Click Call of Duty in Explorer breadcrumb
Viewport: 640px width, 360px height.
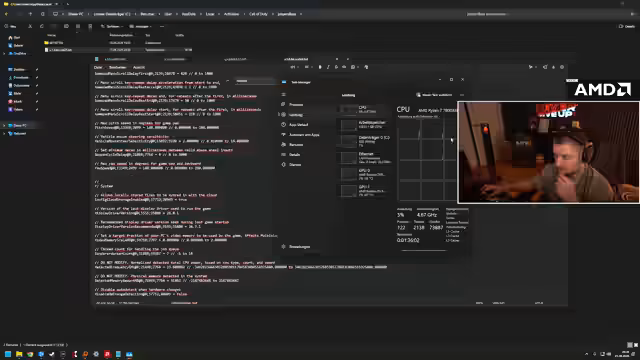point(258,14)
